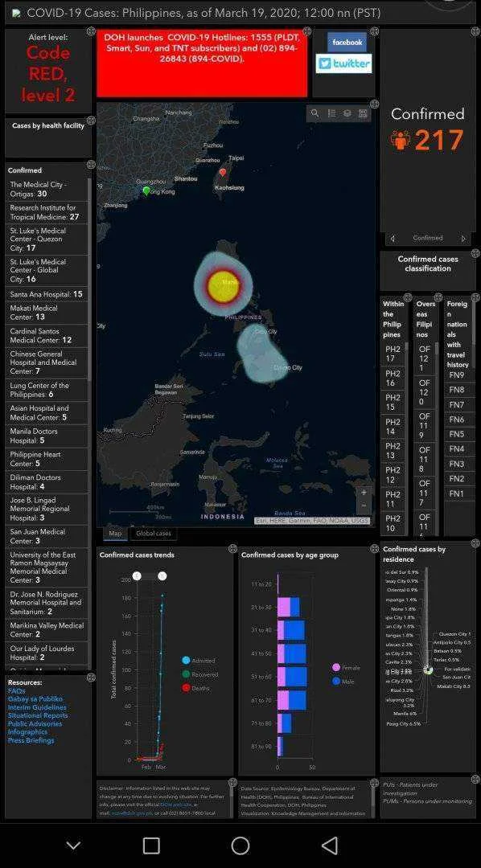Select the Manila hotspot on the map
481x868 pixels.
coord(224,285)
